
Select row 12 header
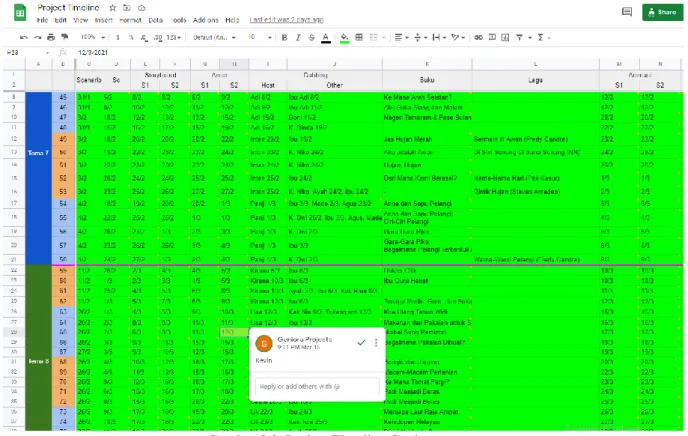(14, 139)
